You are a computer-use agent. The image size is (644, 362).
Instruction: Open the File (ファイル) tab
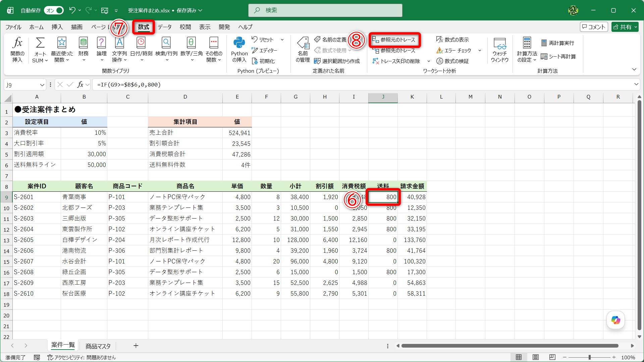pyautogui.click(x=13, y=27)
